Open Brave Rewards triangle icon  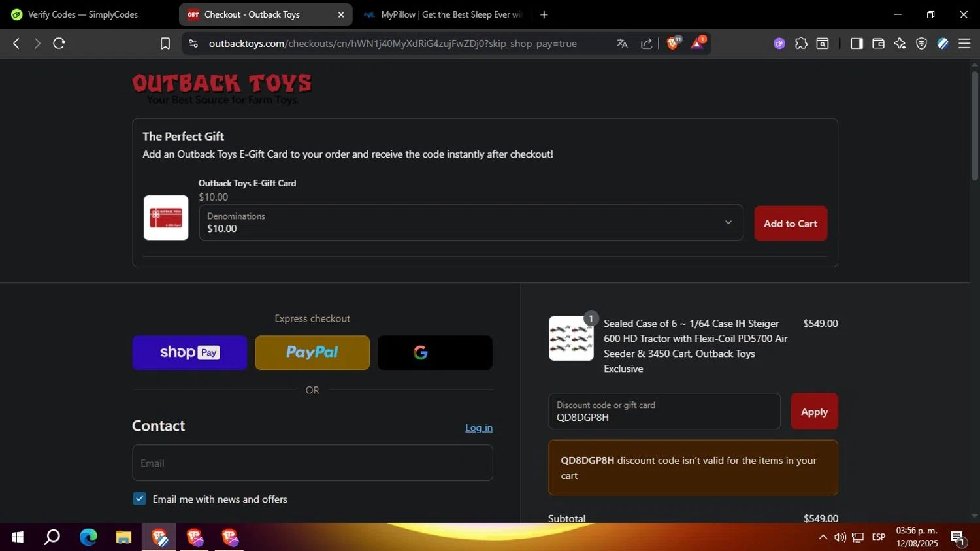(x=697, y=43)
